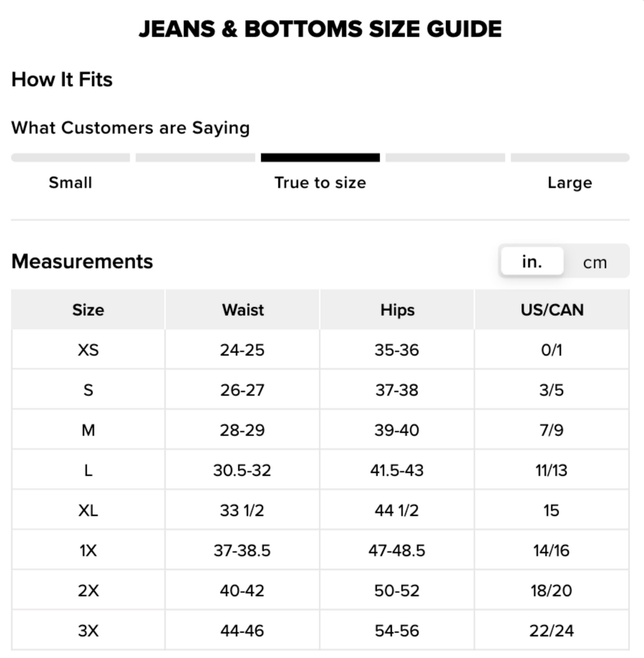Click the How It Fits heading

62,79
